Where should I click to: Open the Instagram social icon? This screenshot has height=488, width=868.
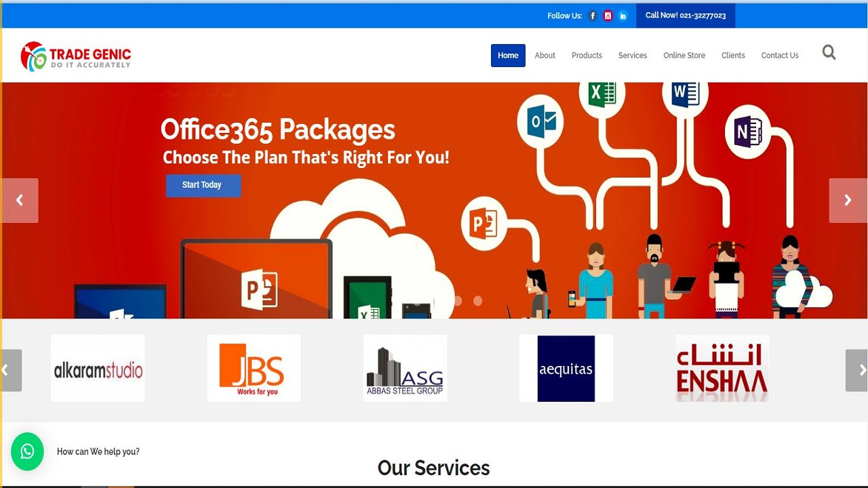click(608, 16)
